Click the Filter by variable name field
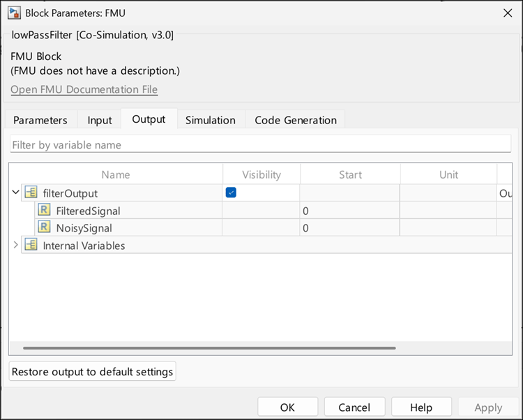This screenshot has height=420, width=523. pos(261,145)
